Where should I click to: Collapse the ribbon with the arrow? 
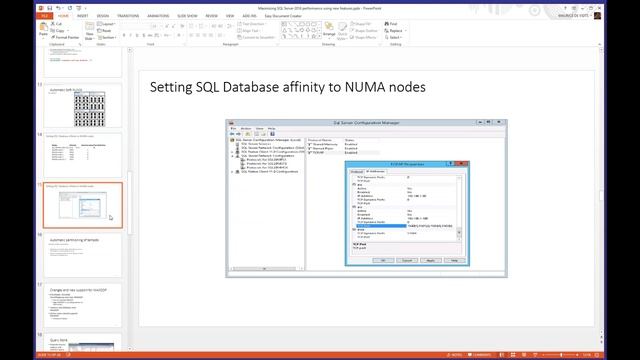coord(600,44)
